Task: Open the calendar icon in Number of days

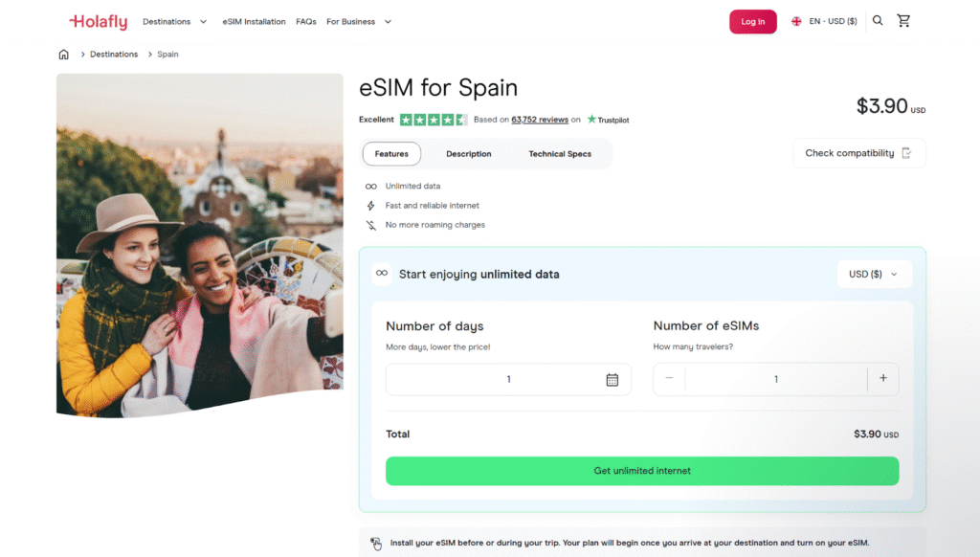Action: pos(612,379)
